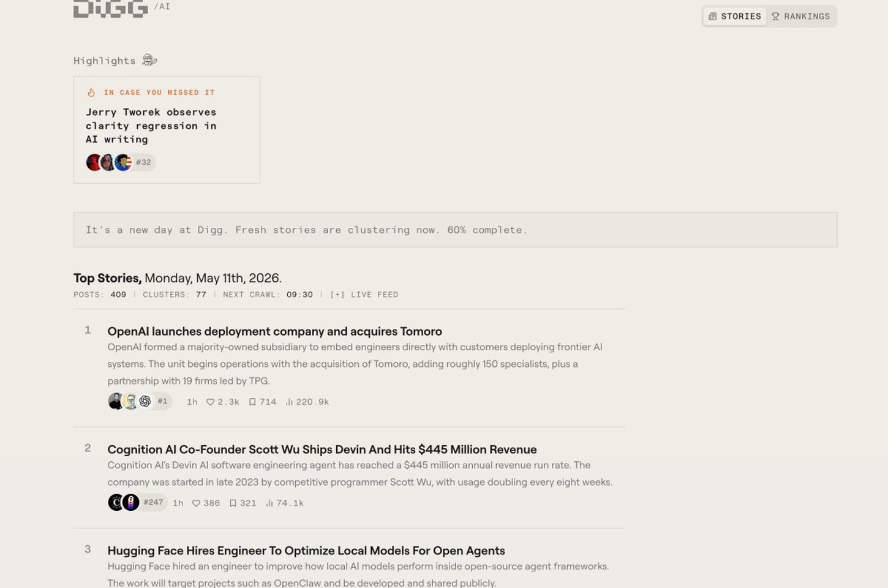Open OpenAI launches deployment company story

[x=274, y=331]
